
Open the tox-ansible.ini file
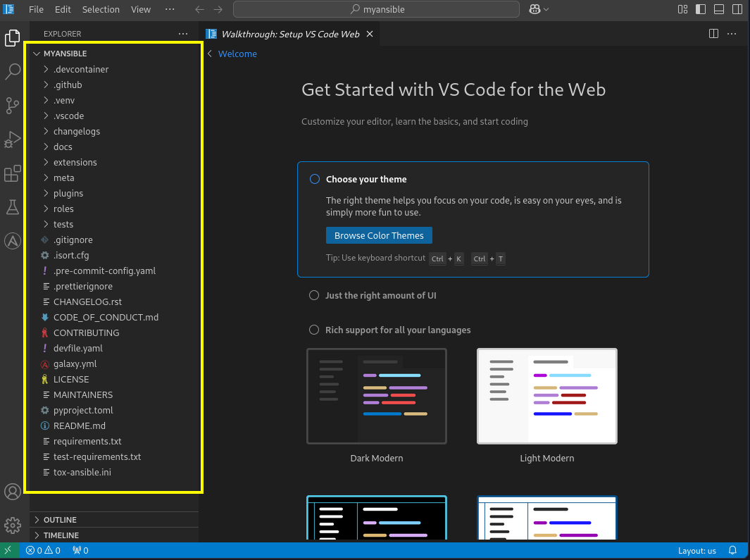tap(115, 472)
